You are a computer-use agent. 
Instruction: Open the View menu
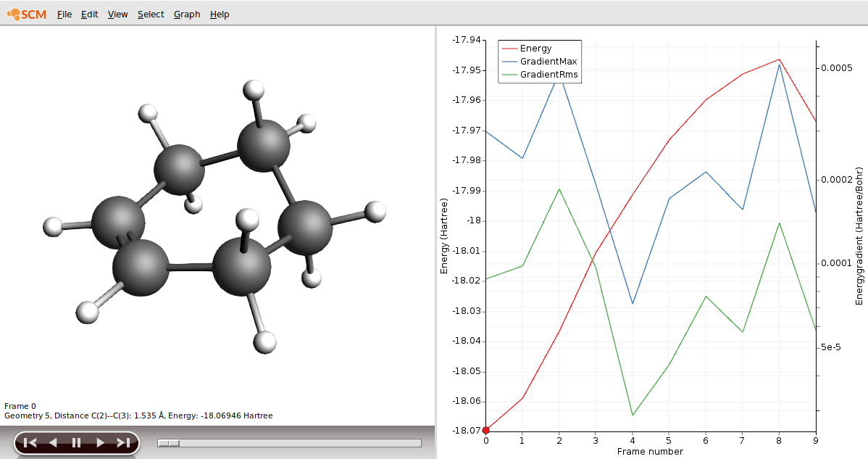pyautogui.click(x=117, y=15)
